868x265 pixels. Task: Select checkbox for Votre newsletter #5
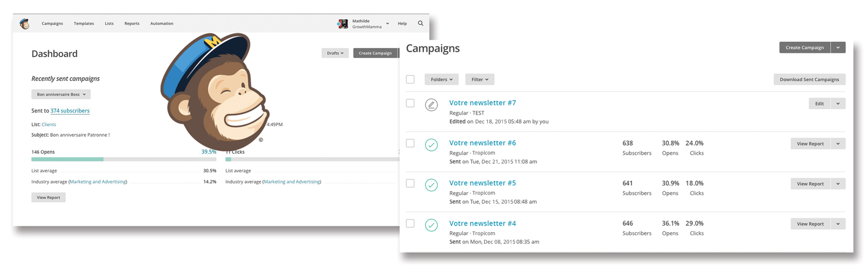[x=410, y=184]
